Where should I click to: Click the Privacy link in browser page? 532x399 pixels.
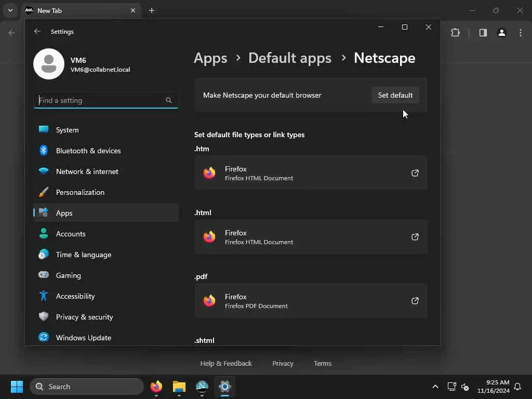click(283, 363)
